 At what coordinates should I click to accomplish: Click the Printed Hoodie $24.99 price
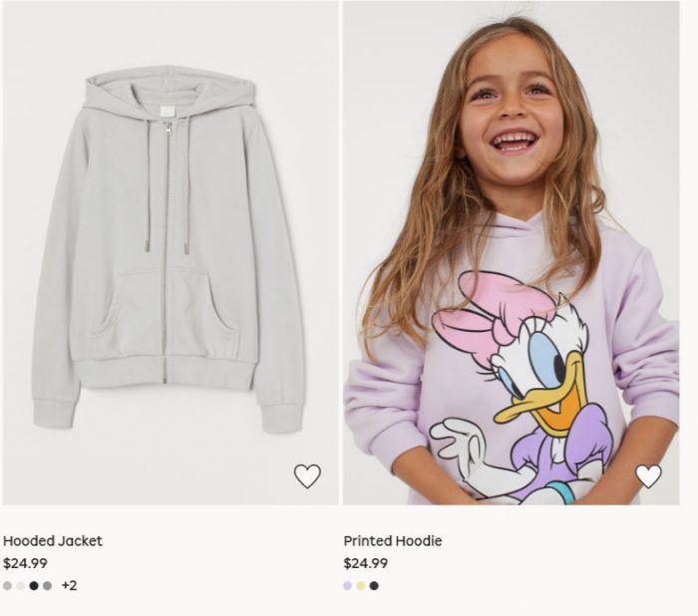366,563
